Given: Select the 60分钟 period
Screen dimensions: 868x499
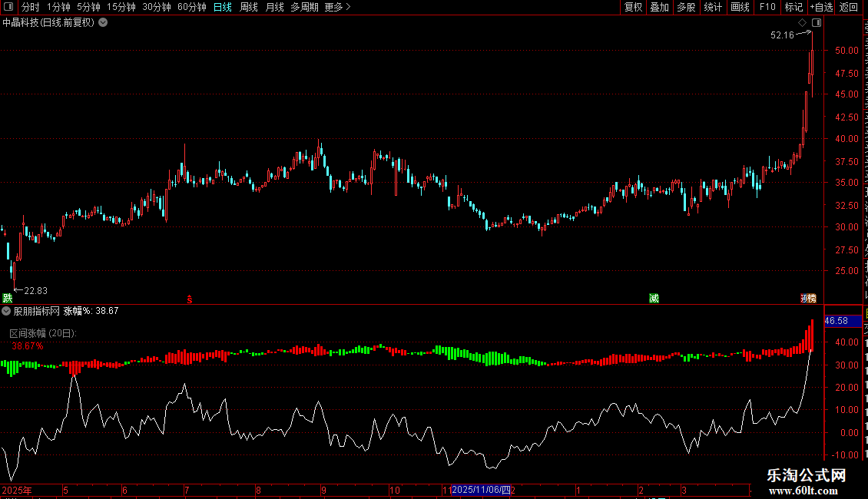Looking at the screenshot, I should click(192, 7).
